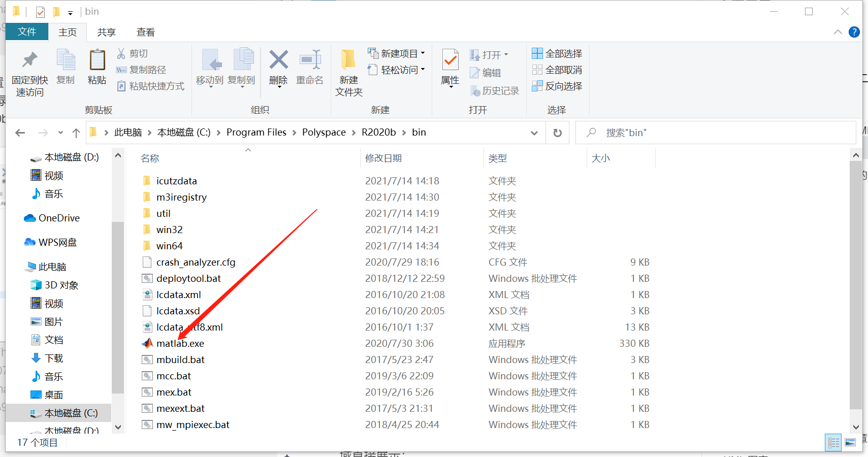Image resolution: width=868 pixels, height=457 pixels.
Task: Click Polyspace in the breadcrumb path
Action: point(324,133)
